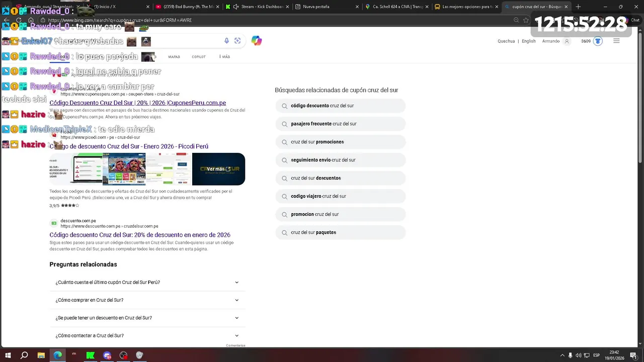Search related 'cruz del sur promociones'
The height and width of the screenshot is (362, 644).
point(341,142)
